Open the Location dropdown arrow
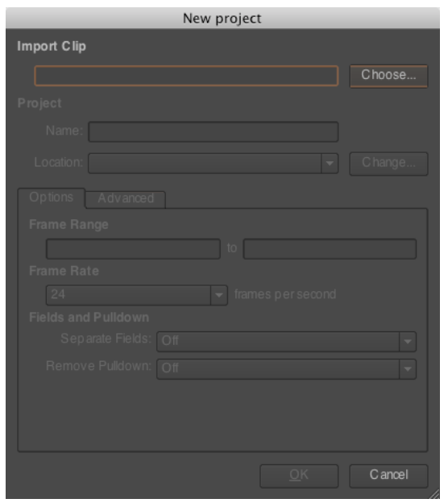Viewport: 448px width, 503px height. coord(330,164)
